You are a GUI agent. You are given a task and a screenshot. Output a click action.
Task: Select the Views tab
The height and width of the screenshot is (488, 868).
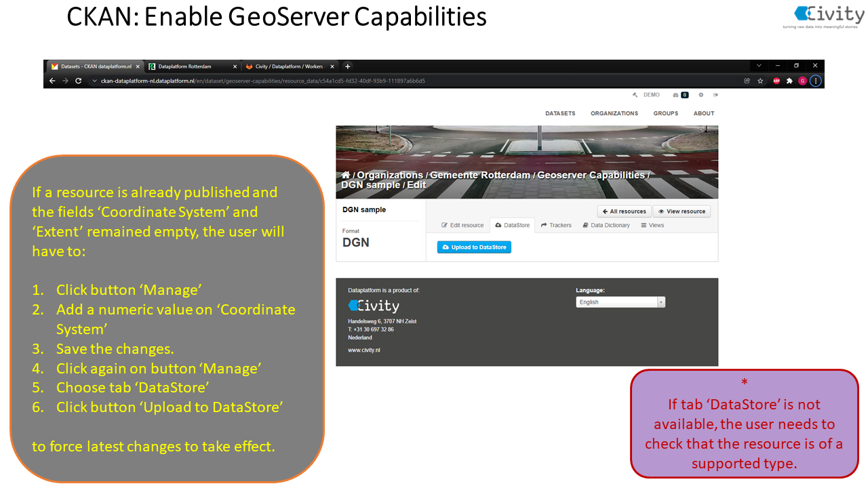coord(652,225)
